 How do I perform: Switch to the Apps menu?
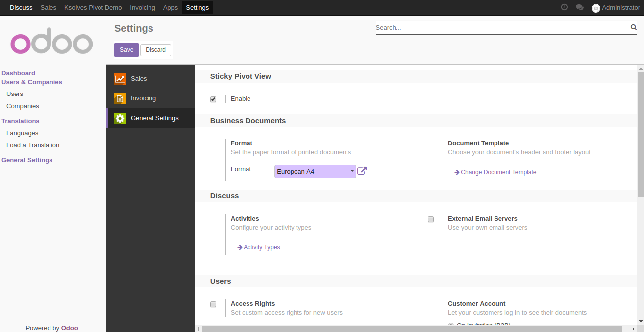tap(170, 7)
